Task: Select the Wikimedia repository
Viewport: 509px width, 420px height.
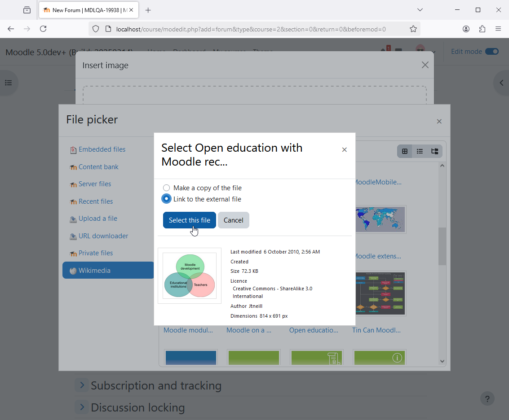Action: pos(108,270)
